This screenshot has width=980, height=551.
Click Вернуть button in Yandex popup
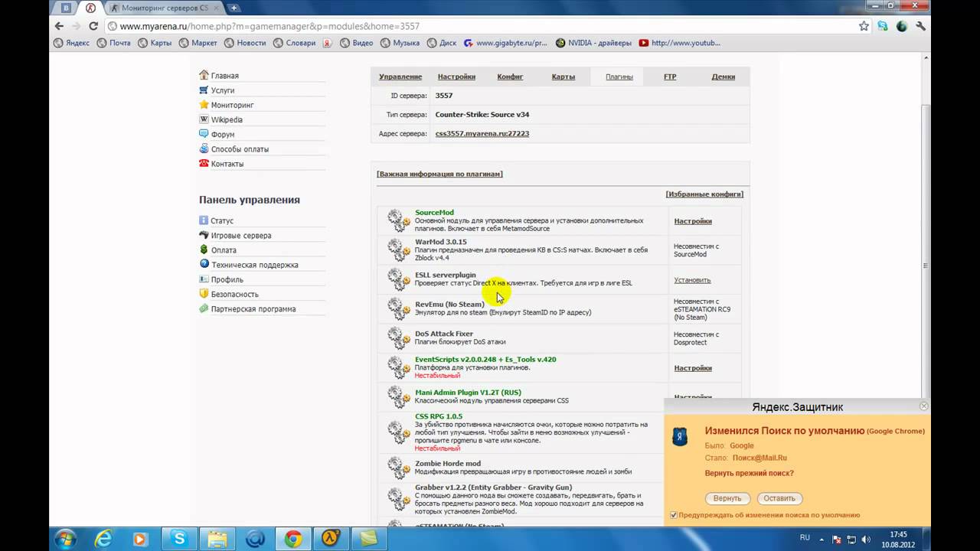coord(727,498)
